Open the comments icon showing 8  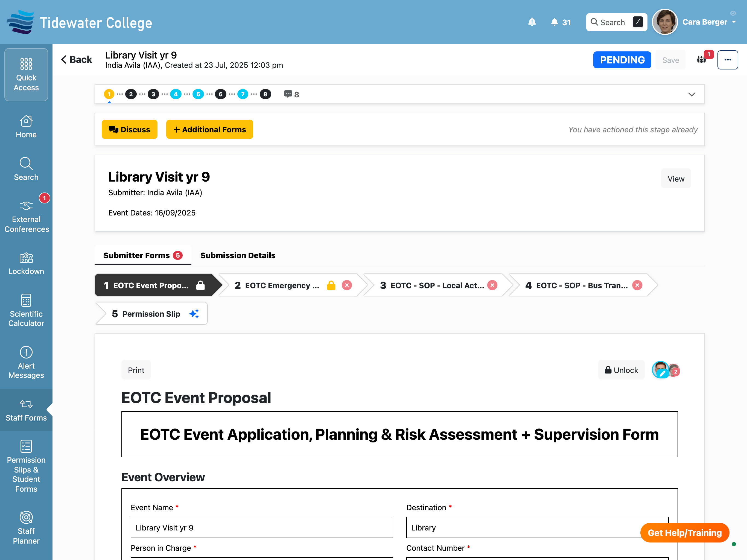(291, 94)
